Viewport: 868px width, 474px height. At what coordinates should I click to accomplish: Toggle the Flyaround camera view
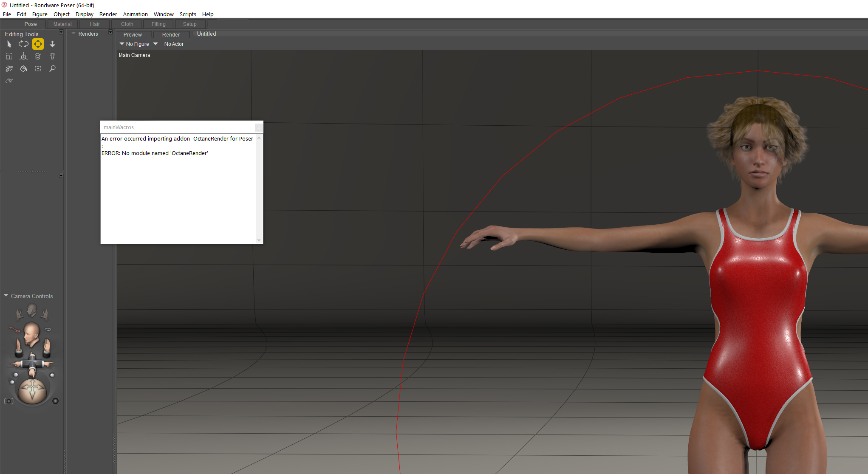(48, 329)
